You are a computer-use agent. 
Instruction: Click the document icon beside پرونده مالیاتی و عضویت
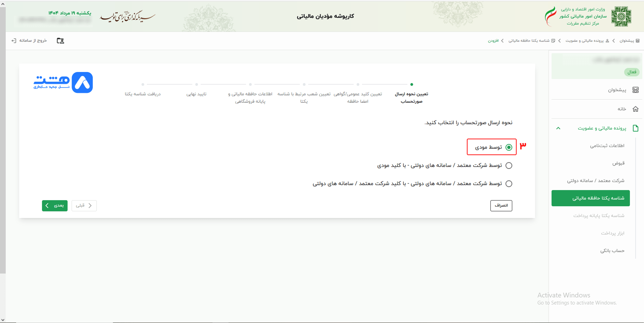pyautogui.click(x=635, y=128)
